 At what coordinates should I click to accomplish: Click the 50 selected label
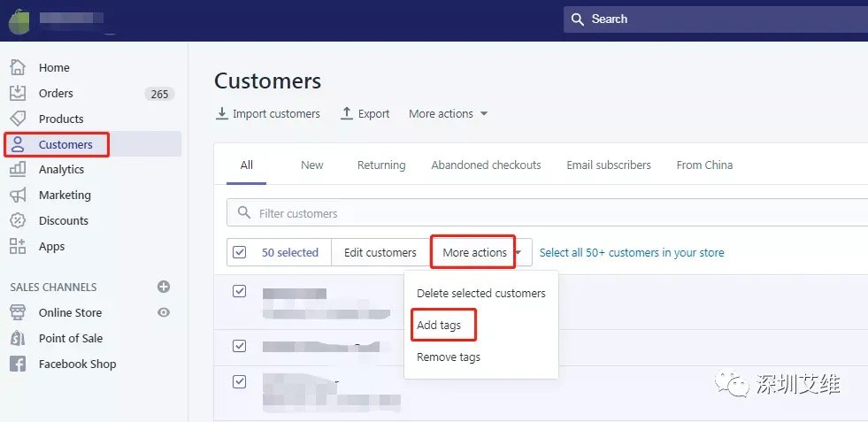pos(290,252)
